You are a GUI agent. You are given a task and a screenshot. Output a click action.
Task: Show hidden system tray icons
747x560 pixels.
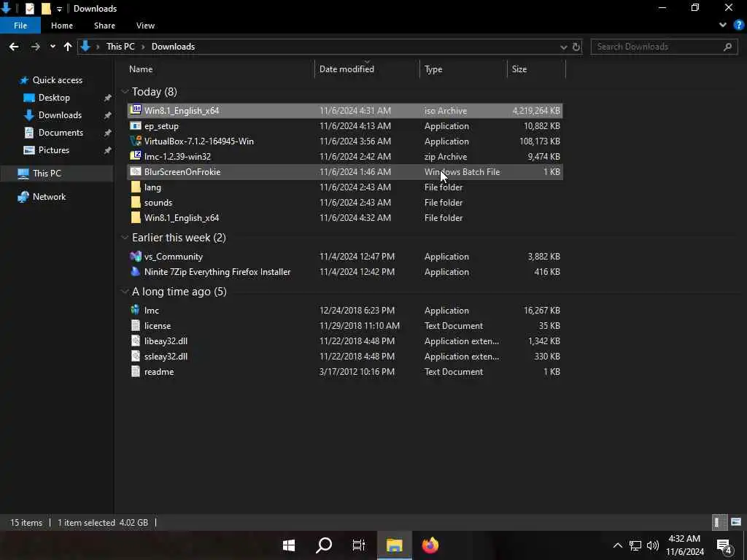tap(617, 545)
